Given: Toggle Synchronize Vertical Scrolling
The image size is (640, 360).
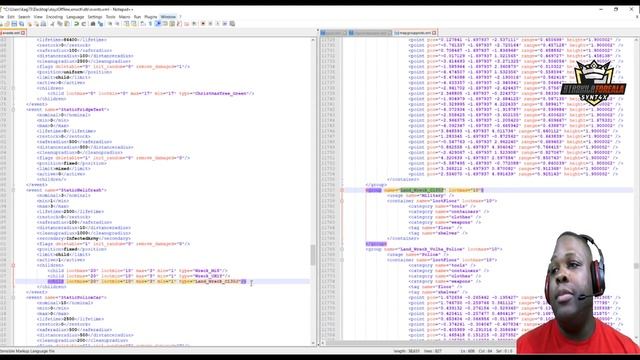Looking at the screenshot, I should [127, 24].
